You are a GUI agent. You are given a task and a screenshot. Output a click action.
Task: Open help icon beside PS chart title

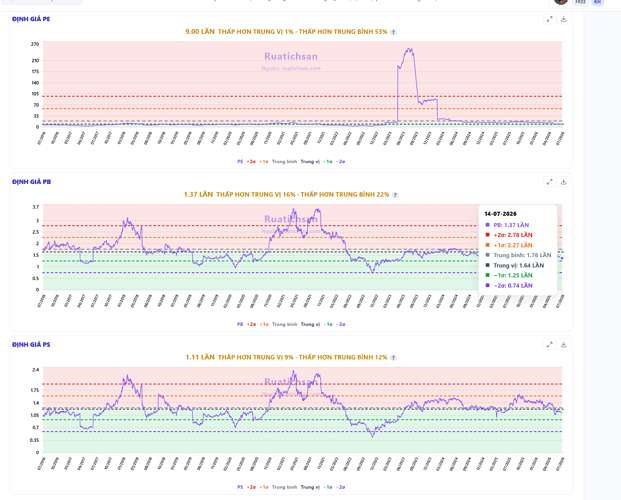click(393, 358)
